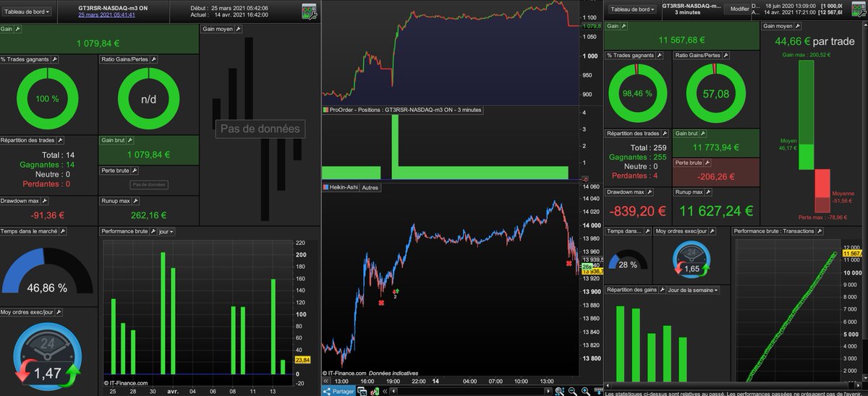Click double-chevron icon left of 13:00 time axis
The width and height of the screenshot is (868, 396).
click(325, 381)
